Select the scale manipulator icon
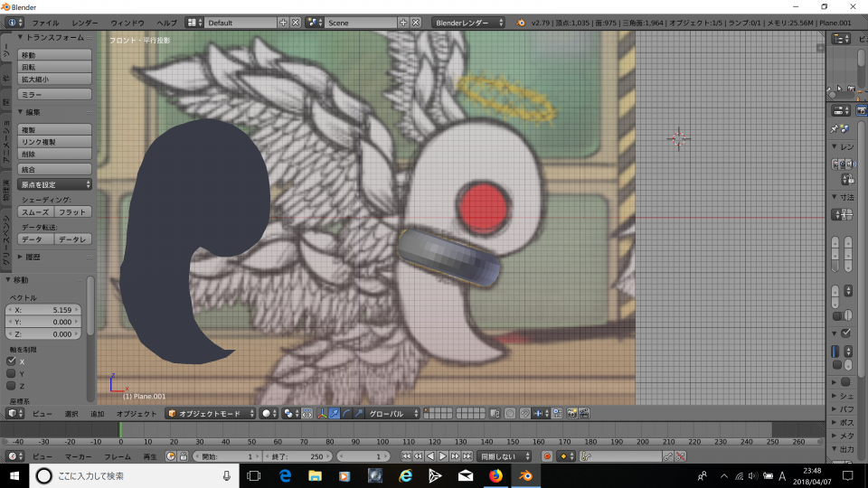Viewport: 868px width, 488px height. coord(359,413)
